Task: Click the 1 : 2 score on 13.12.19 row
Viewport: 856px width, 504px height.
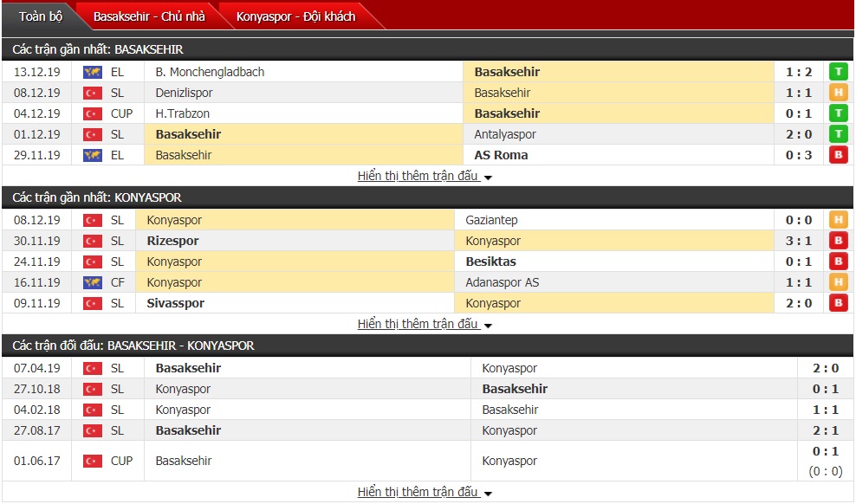Action: tap(799, 72)
